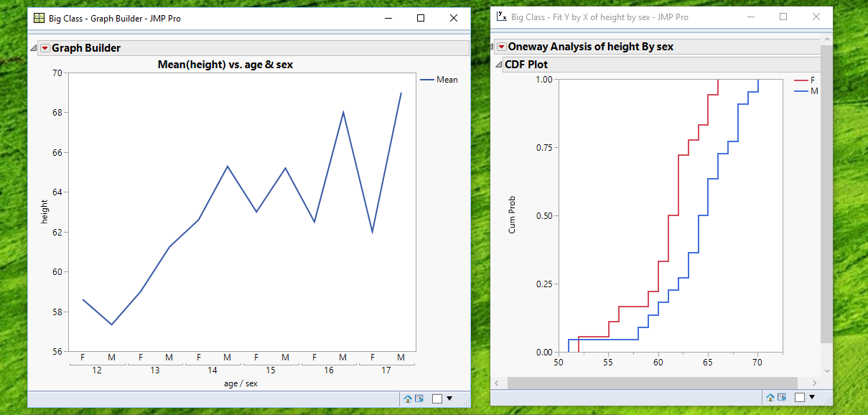Click the age / sex axis label
The width and height of the screenshot is (868, 415).
pos(241,383)
